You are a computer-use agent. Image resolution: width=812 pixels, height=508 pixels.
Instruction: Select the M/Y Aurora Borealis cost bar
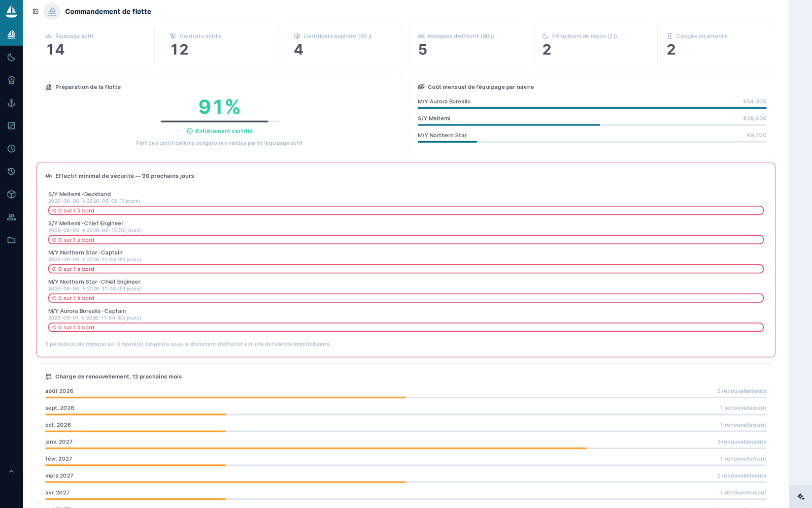coord(592,104)
